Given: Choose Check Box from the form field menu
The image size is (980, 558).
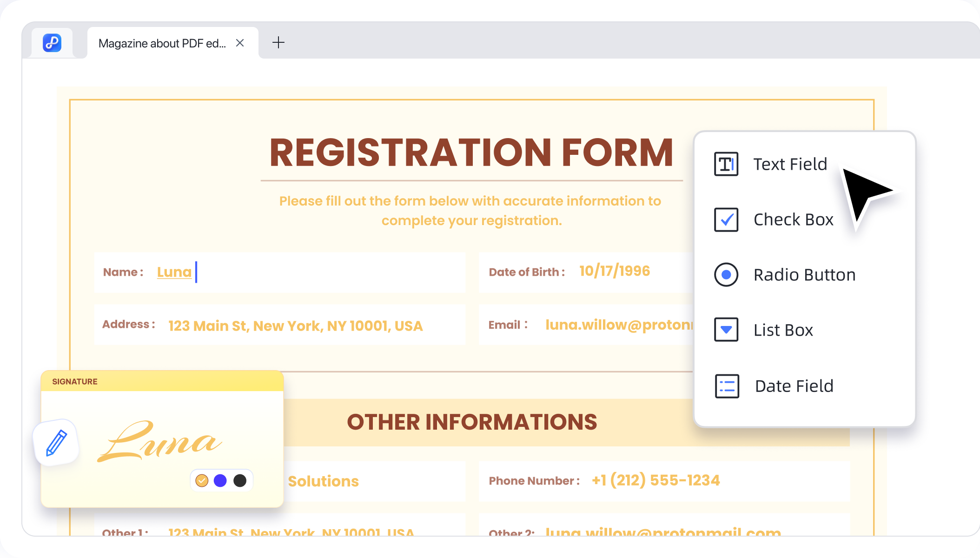Looking at the screenshot, I should pyautogui.click(x=793, y=219).
